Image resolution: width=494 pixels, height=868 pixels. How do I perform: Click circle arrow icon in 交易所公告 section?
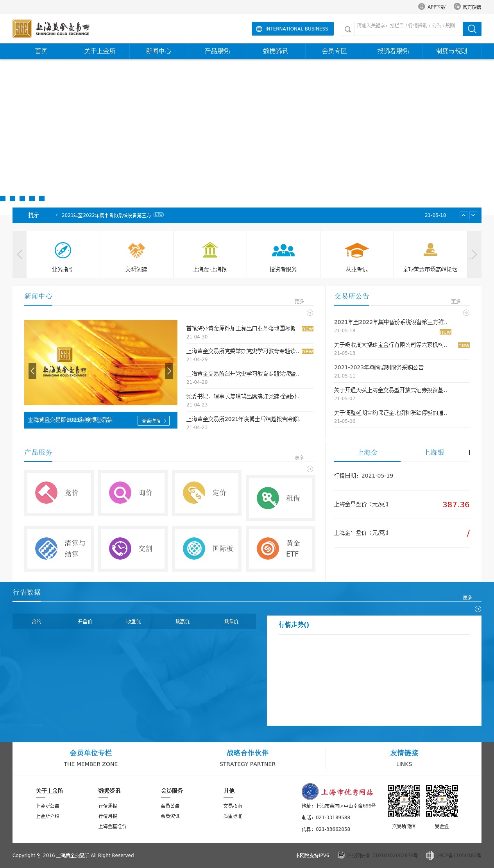(x=466, y=313)
